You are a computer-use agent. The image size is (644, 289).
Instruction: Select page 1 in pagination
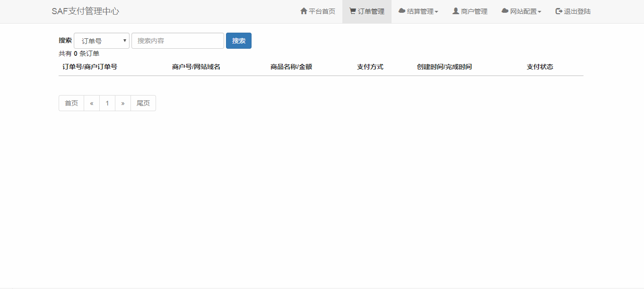pos(107,103)
